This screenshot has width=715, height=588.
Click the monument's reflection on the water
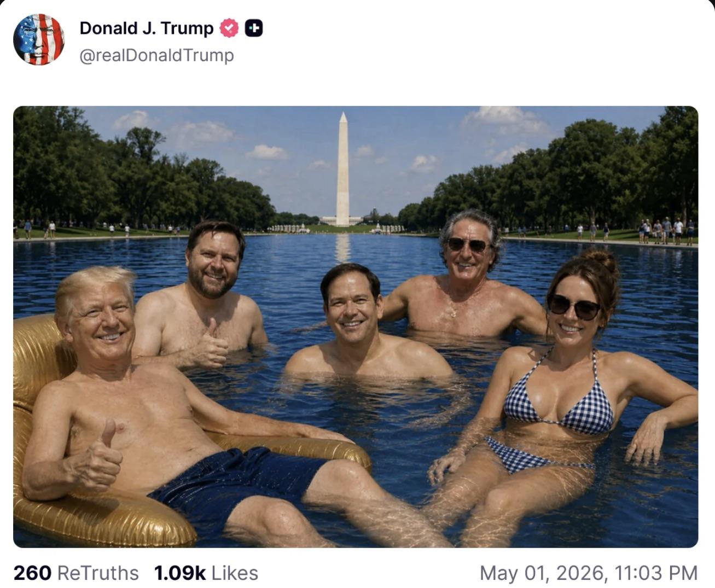pyautogui.click(x=342, y=248)
